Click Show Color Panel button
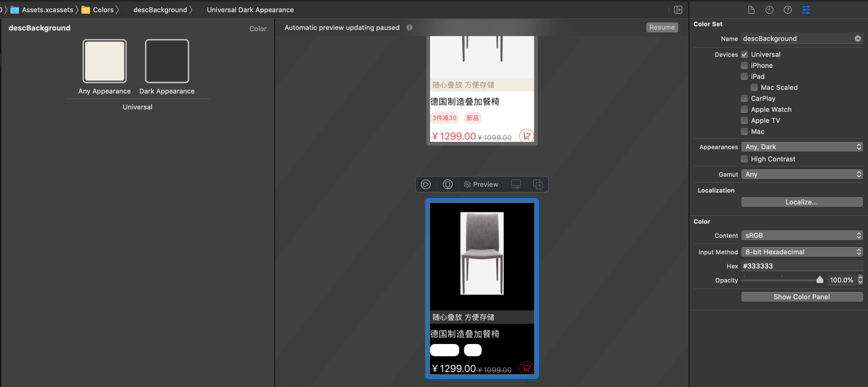This screenshot has width=868, height=387. click(802, 297)
